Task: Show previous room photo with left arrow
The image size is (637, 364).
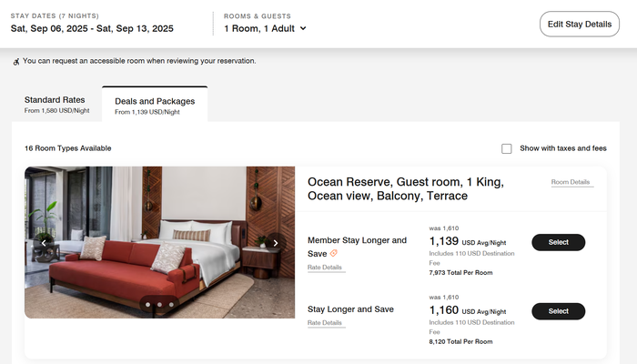Action: (x=44, y=243)
